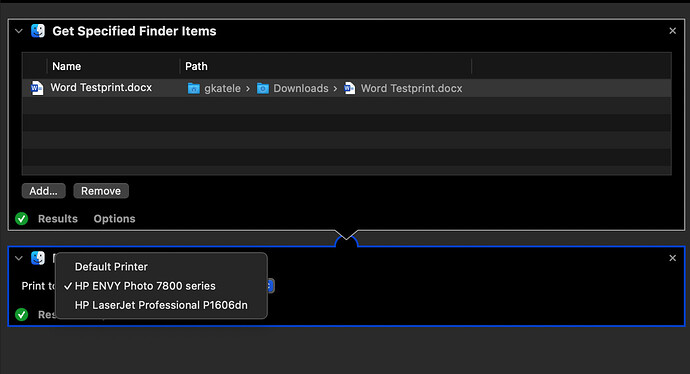Open Options of Get Specified Finder Items
The image size is (690, 374).
[x=114, y=219]
